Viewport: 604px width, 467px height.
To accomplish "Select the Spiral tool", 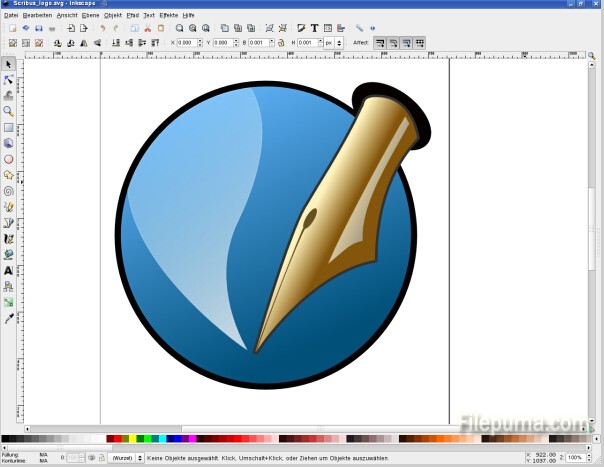I will (9, 191).
